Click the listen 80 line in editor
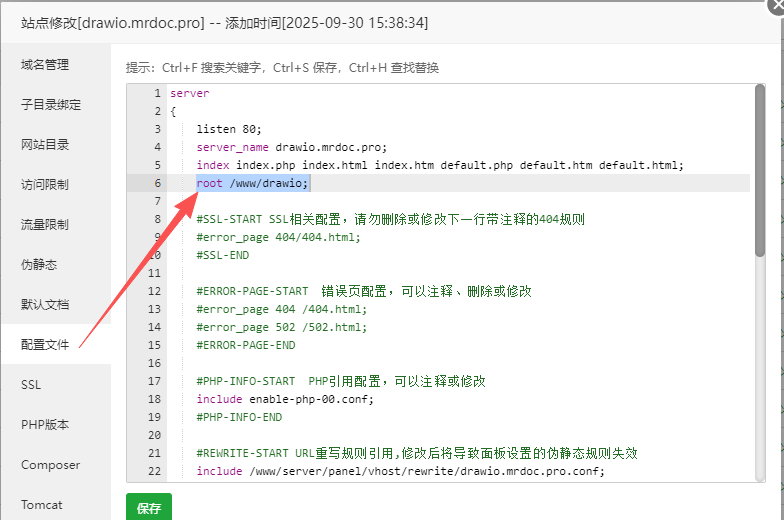This screenshot has height=520, width=784. click(x=228, y=129)
